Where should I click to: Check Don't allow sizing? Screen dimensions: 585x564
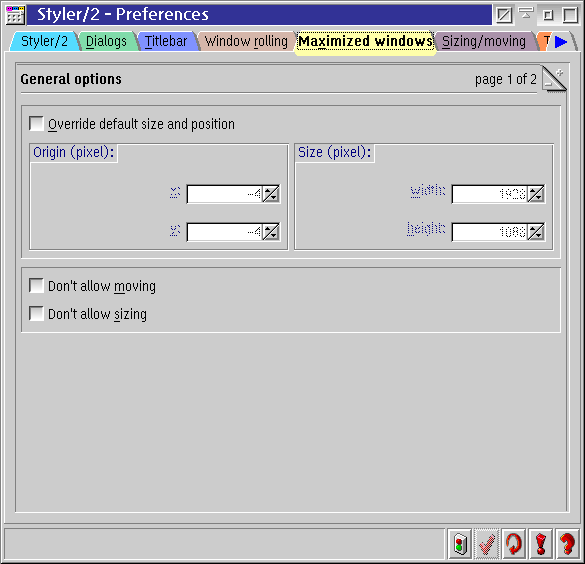[x=37, y=314]
